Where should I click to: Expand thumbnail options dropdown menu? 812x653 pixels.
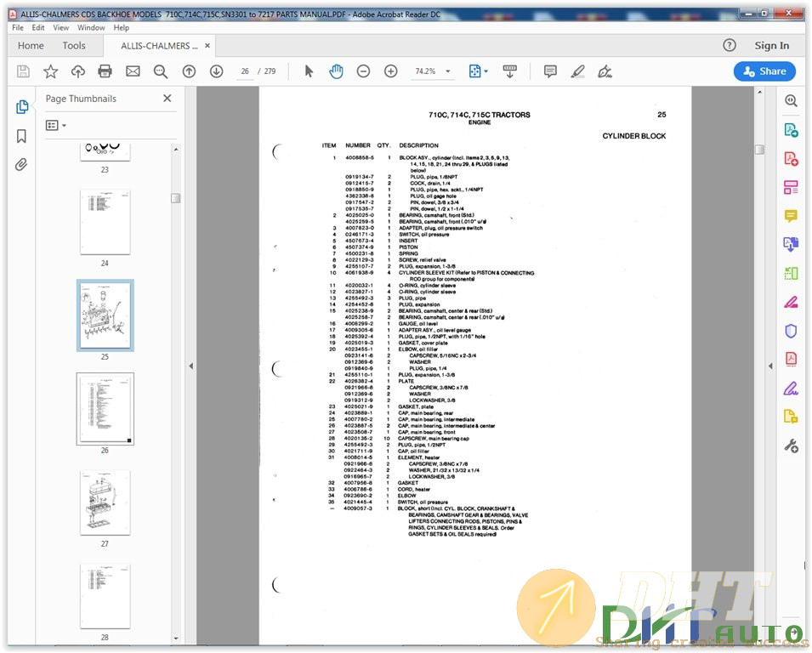click(x=56, y=125)
